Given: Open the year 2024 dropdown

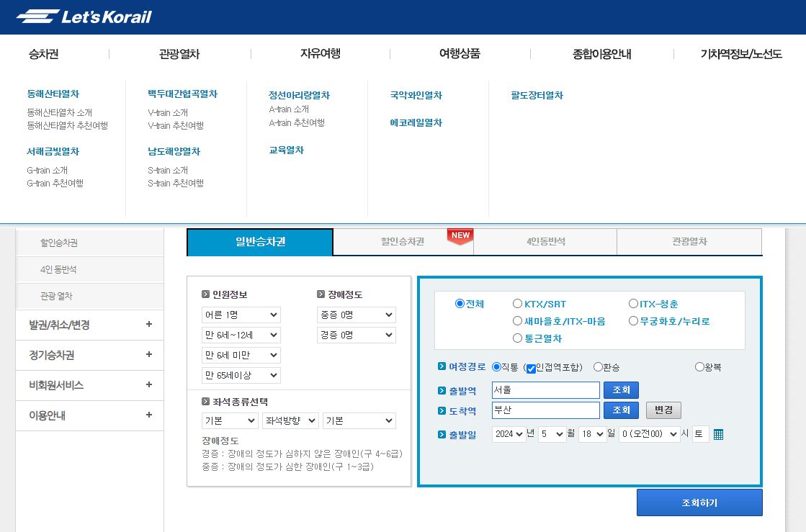Looking at the screenshot, I should 509,434.
